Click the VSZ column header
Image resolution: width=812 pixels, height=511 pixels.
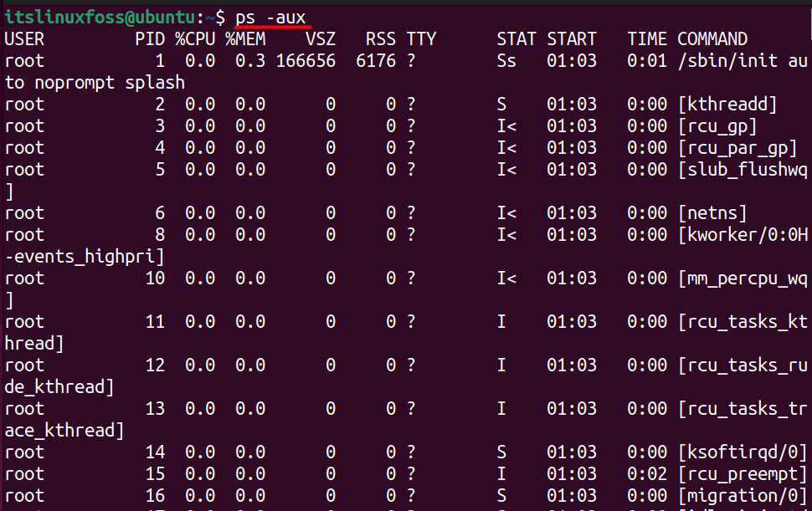click(321, 39)
